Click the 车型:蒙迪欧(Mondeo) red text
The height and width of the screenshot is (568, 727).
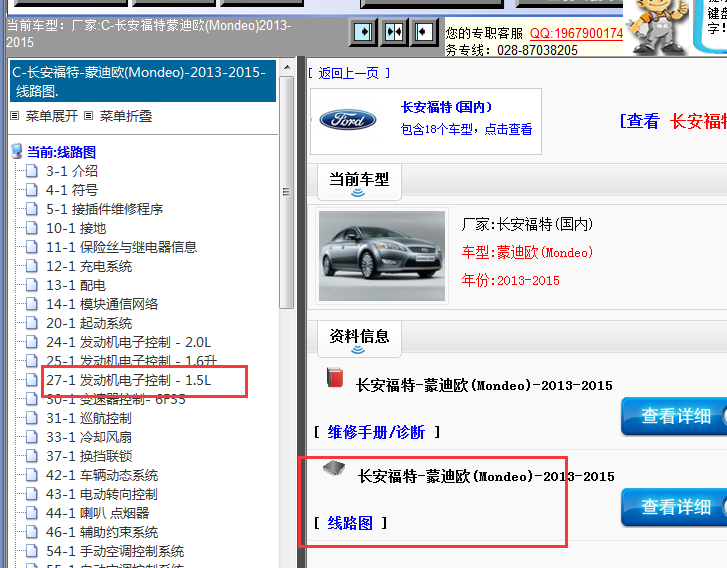pos(527,253)
